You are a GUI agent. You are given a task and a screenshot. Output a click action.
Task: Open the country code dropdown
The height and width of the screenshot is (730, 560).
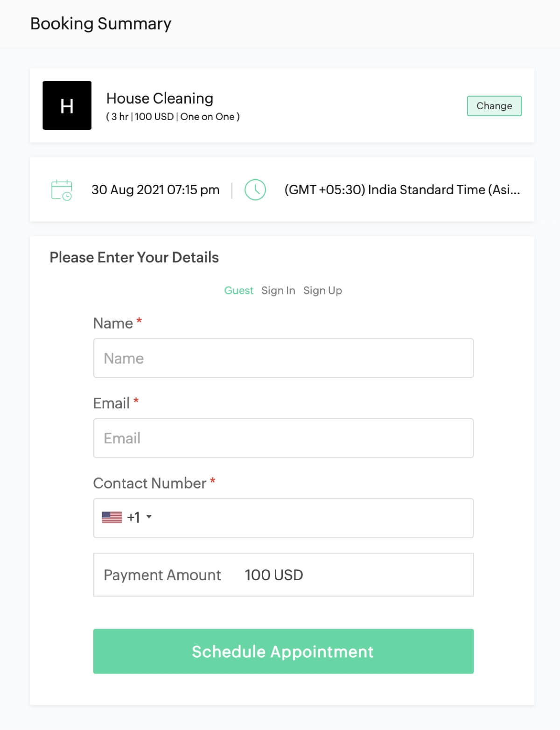pyautogui.click(x=149, y=517)
